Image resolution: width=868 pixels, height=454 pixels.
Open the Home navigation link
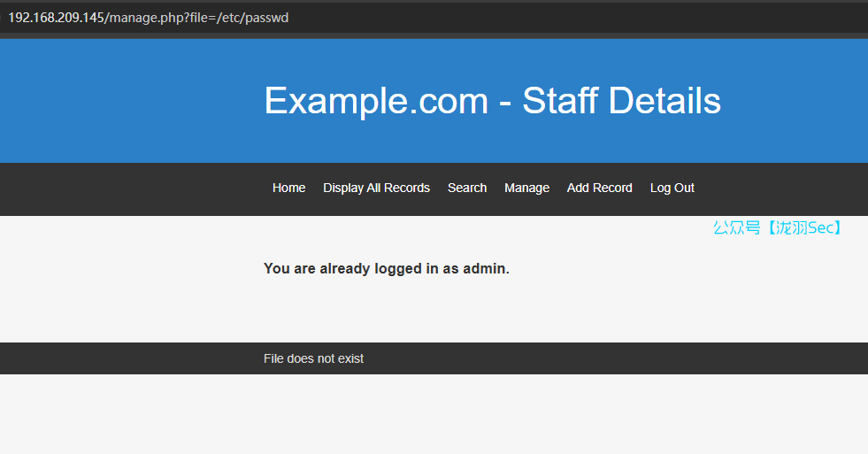pyautogui.click(x=288, y=188)
